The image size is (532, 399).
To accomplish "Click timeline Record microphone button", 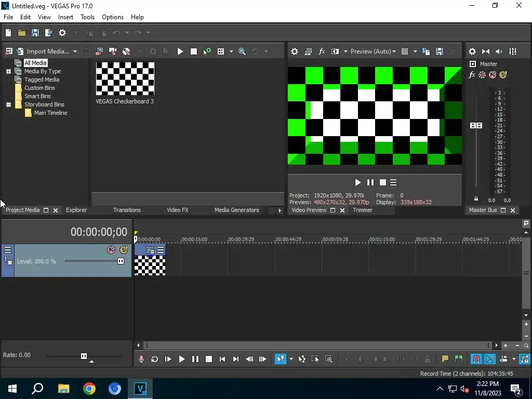I will [141, 359].
